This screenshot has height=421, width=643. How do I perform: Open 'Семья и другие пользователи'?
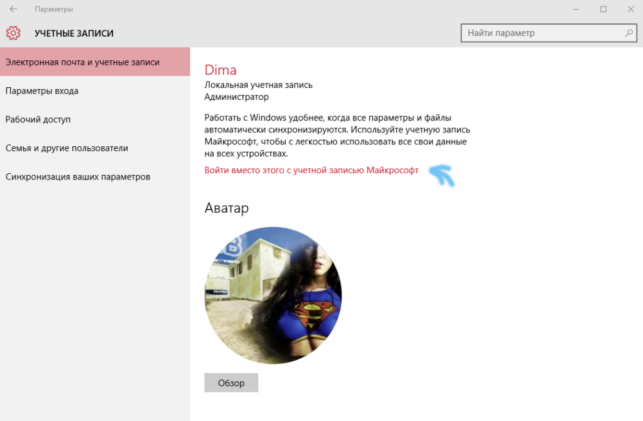(x=95, y=148)
